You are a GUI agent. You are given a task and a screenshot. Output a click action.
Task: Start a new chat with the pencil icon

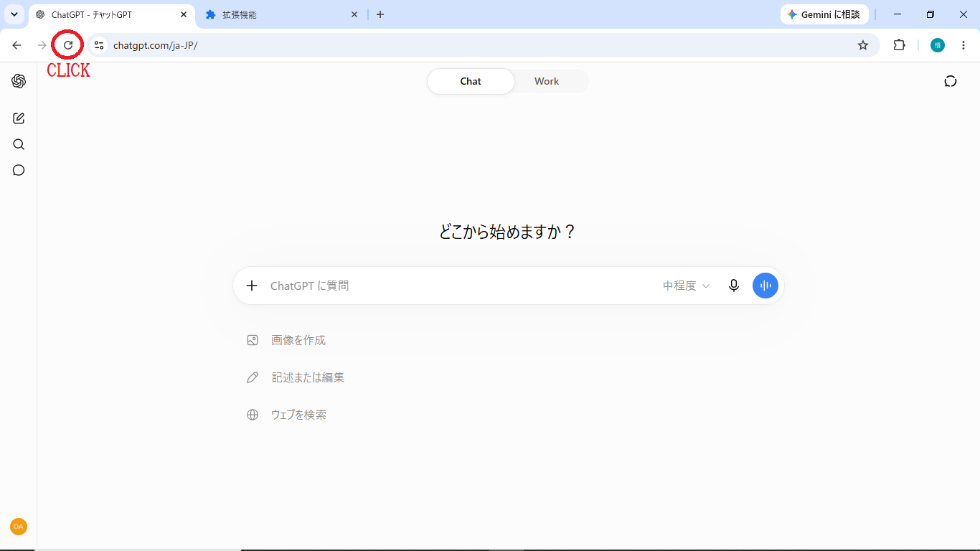[19, 118]
